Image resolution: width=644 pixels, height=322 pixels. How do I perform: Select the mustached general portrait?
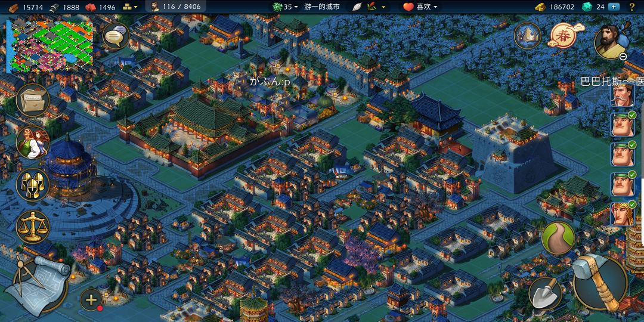point(622,95)
